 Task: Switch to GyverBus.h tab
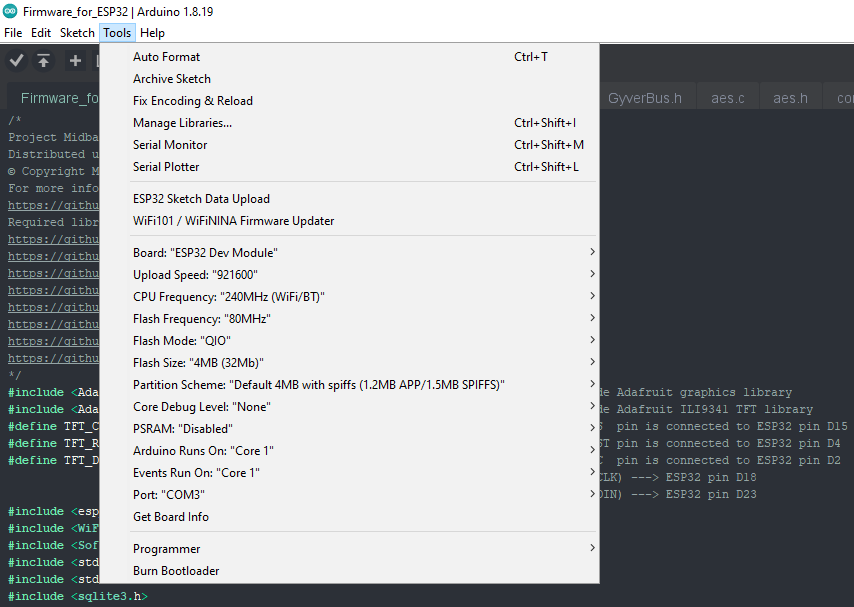(x=645, y=98)
